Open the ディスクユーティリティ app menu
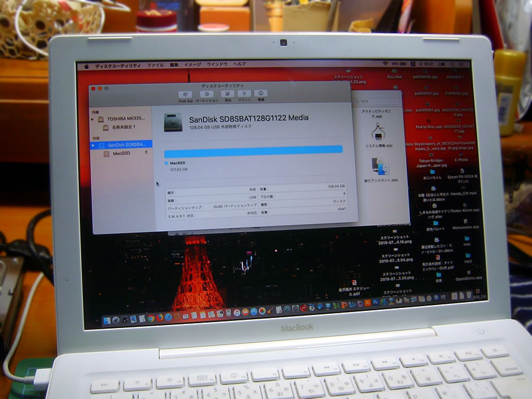532x399 pixels. click(118, 66)
